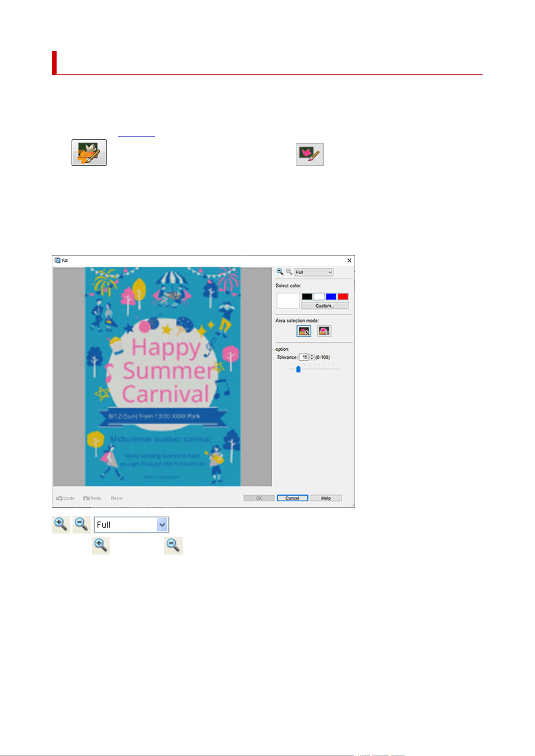Click the zoom-in magnifier inside the Fill dialog

[280, 272]
